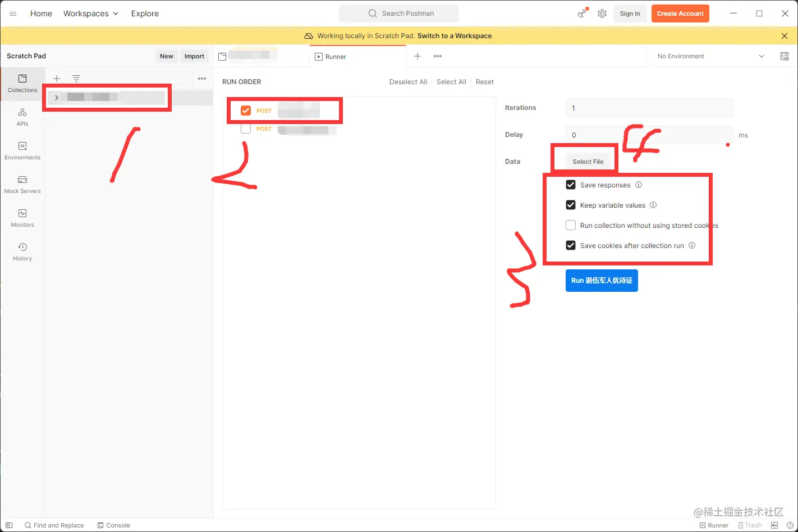
Task: Focus the Search Postman field
Action: 399,13
